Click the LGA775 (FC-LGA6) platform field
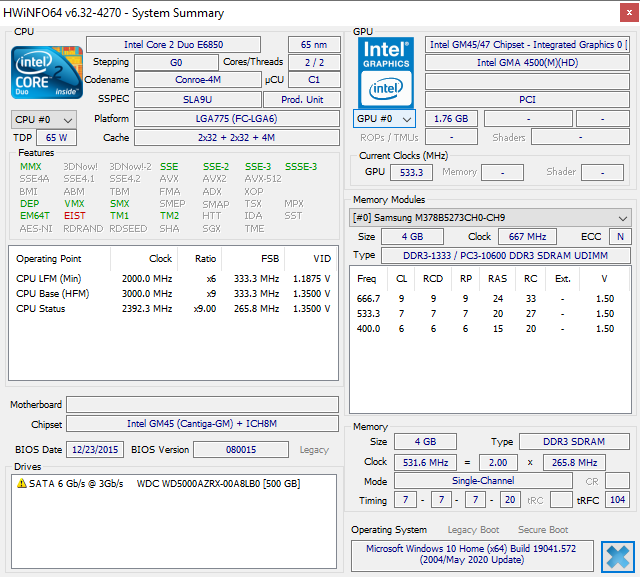 pyautogui.click(x=237, y=119)
